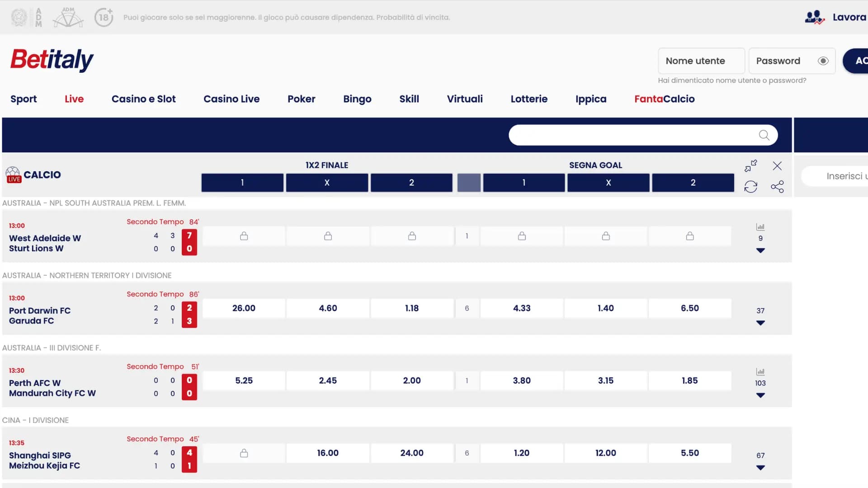The image size is (868, 488).
Task: Click the 18+ age restriction badge
Action: tap(104, 17)
